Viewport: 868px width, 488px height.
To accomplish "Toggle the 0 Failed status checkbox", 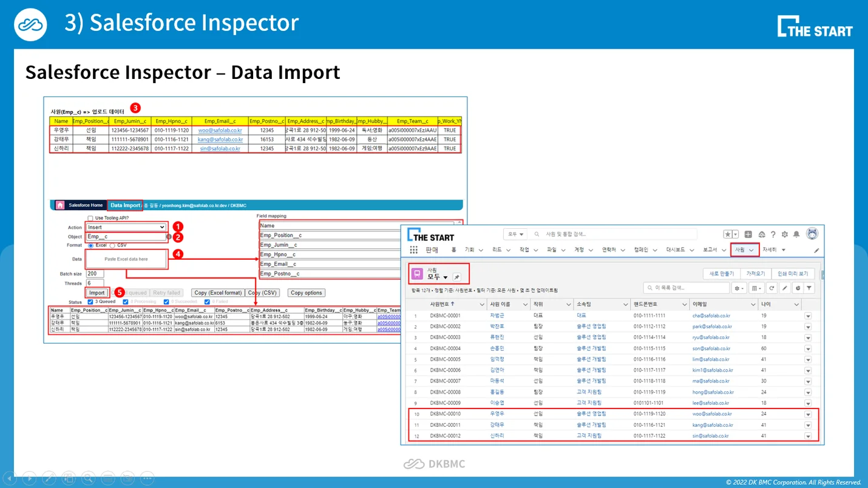I will pyautogui.click(x=206, y=302).
